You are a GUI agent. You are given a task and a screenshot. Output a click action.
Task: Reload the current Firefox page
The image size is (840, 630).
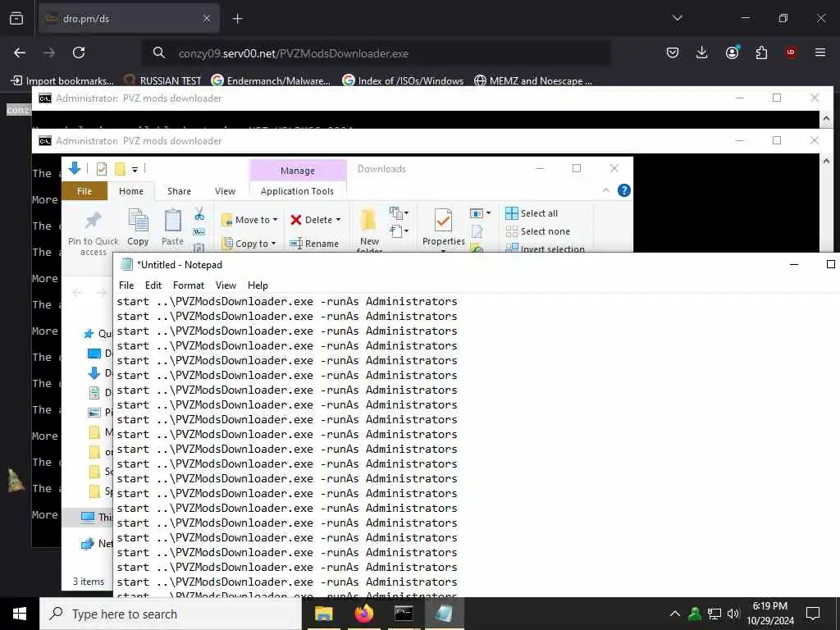pos(79,52)
